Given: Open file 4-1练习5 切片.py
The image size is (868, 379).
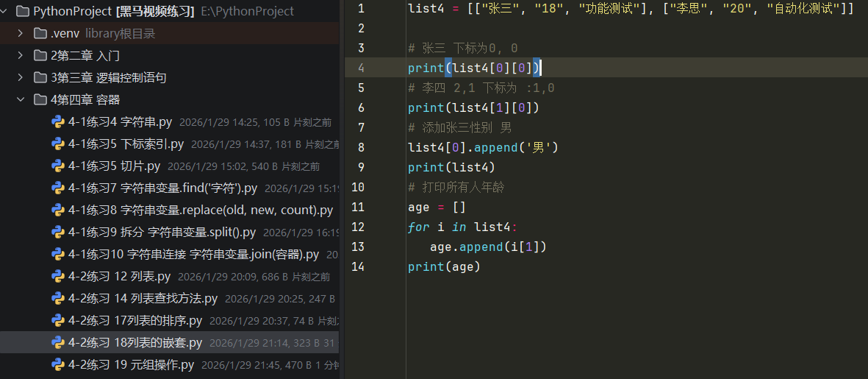Looking at the screenshot, I should click(x=114, y=166).
